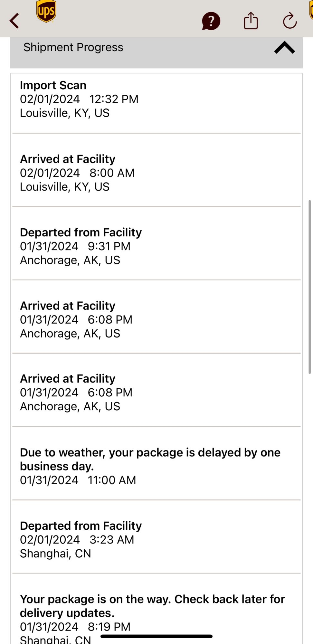This screenshot has height=644, width=313.
Task: Click the vertical scrollbar on right
Action: (309, 287)
